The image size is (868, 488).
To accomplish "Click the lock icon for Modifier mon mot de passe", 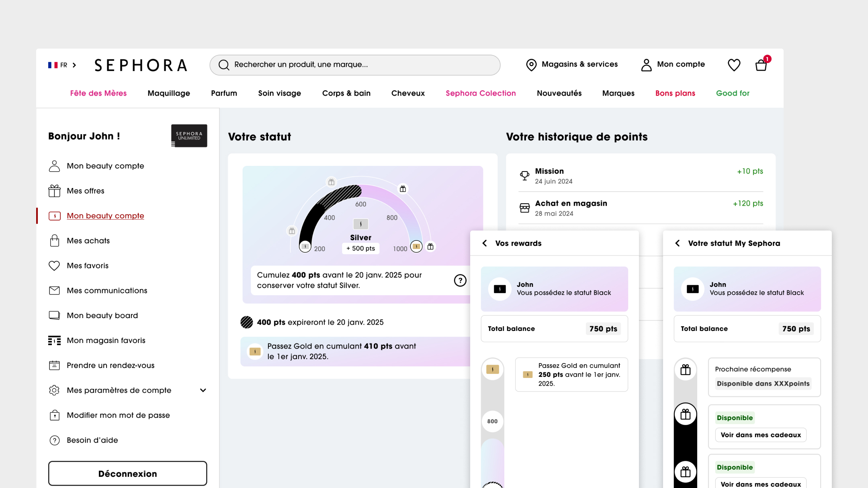I will coord(54,415).
